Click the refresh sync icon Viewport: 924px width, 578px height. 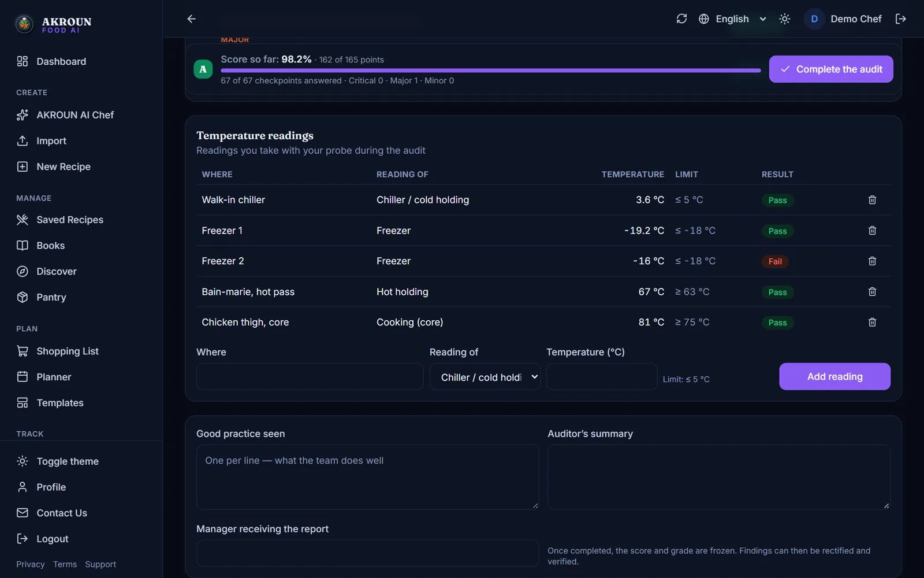point(681,19)
